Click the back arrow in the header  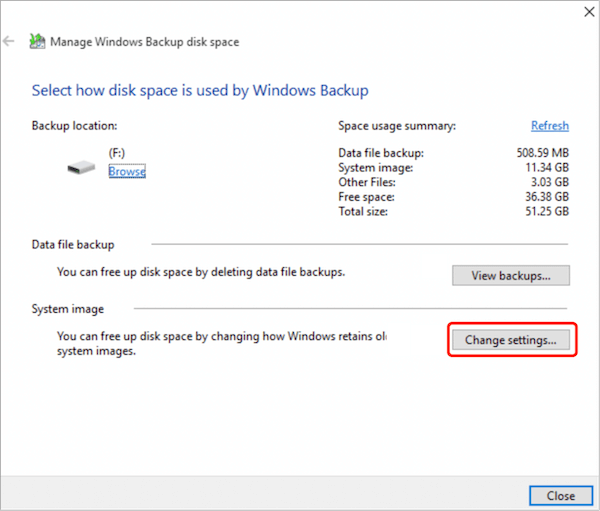pyautogui.click(x=8, y=41)
